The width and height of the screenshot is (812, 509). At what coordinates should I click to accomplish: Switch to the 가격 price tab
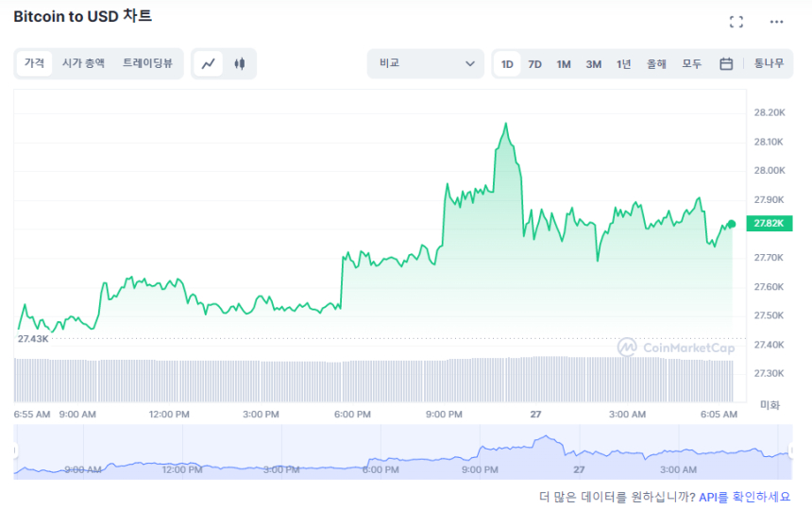tap(34, 63)
